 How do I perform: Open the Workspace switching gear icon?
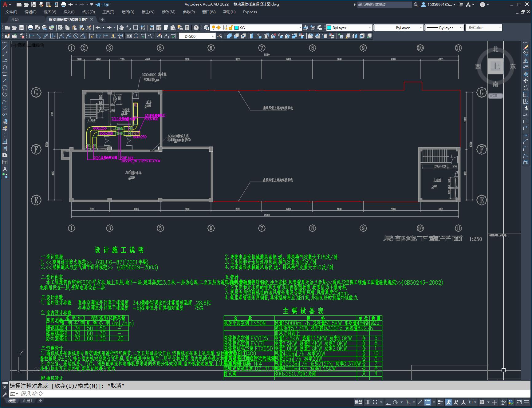[482, 402]
